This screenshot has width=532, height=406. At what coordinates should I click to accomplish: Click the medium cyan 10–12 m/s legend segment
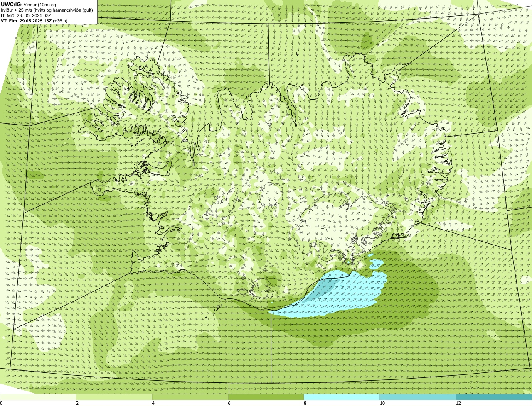pyautogui.click(x=418, y=397)
